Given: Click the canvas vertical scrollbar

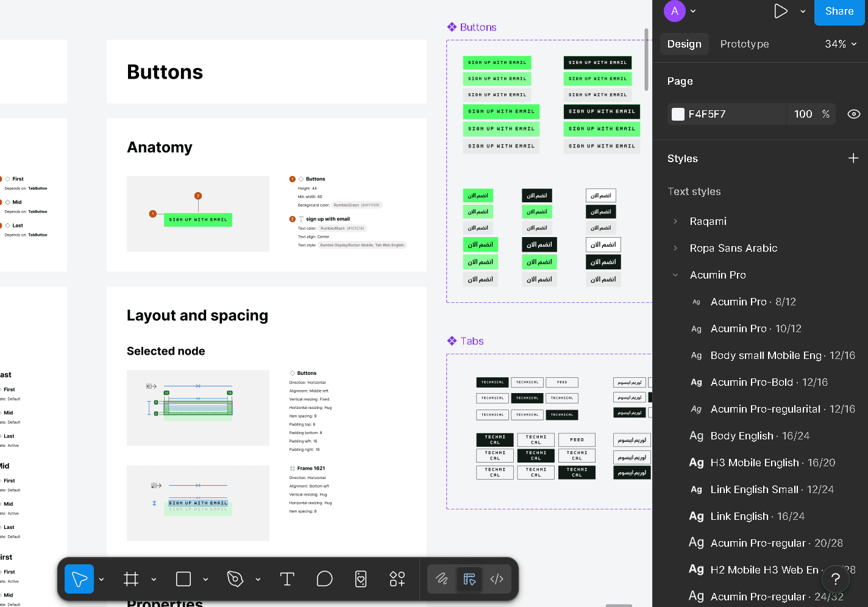Looking at the screenshot, I should tap(646, 59).
